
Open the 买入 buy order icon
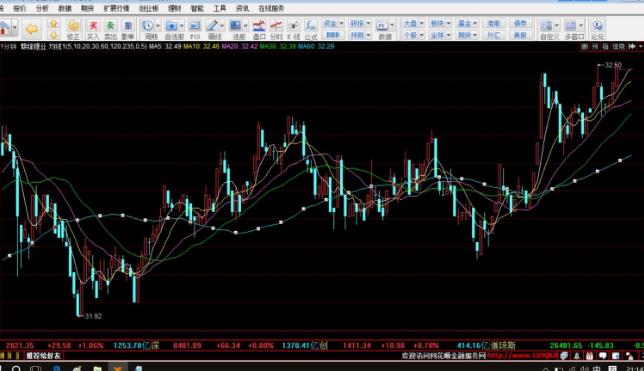click(x=93, y=29)
